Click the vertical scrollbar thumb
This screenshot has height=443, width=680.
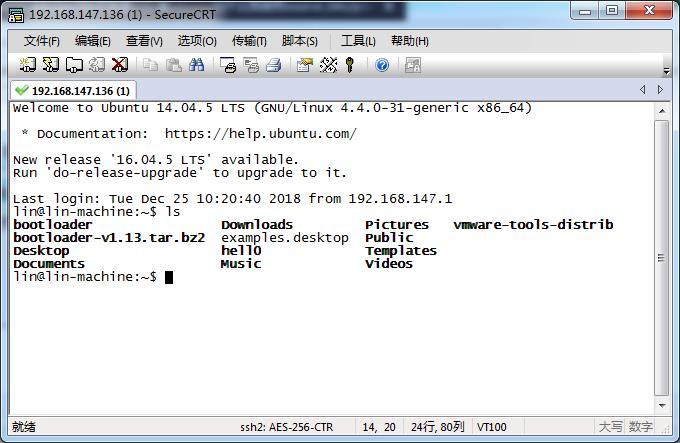[662, 258]
